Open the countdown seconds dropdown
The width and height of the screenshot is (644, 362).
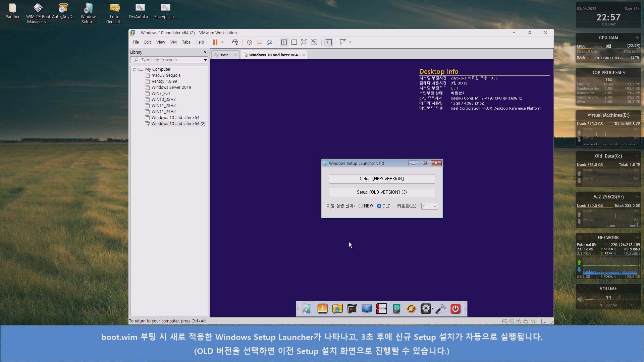(435, 206)
